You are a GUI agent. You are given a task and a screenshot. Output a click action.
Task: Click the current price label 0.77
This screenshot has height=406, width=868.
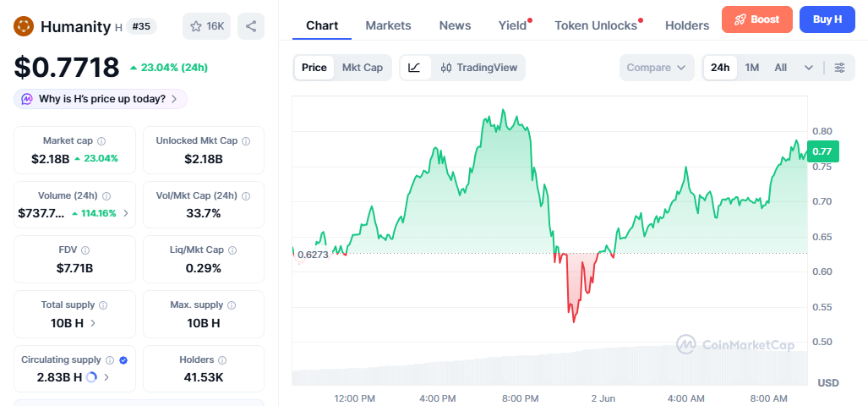pos(822,151)
